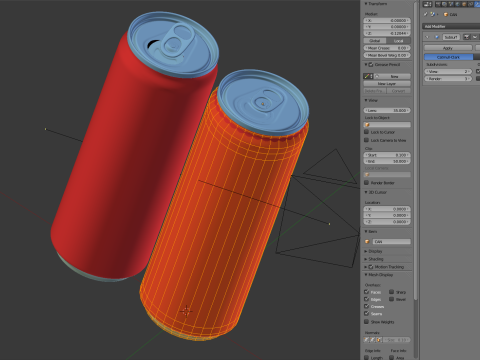Select Local transform orientation

coord(399,41)
